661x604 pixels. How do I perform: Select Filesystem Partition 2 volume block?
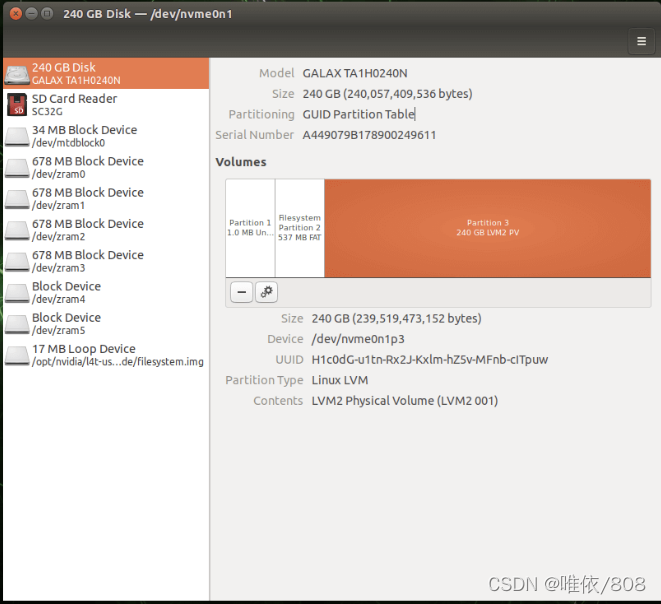(300, 228)
